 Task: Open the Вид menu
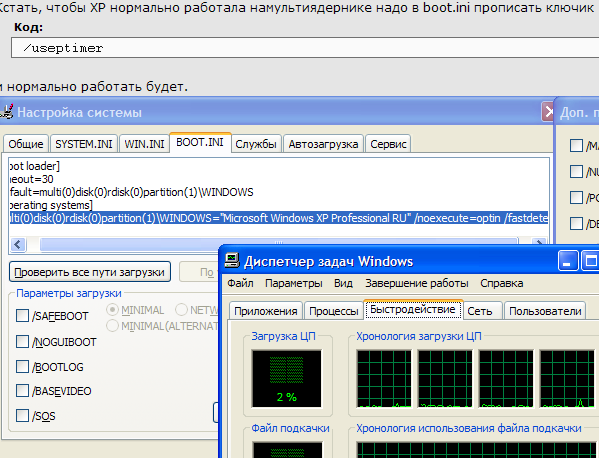click(x=343, y=283)
